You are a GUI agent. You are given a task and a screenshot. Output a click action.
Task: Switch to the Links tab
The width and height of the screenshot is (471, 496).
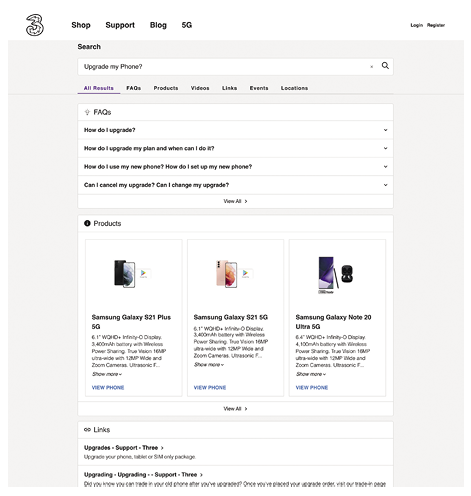point(229,88)
